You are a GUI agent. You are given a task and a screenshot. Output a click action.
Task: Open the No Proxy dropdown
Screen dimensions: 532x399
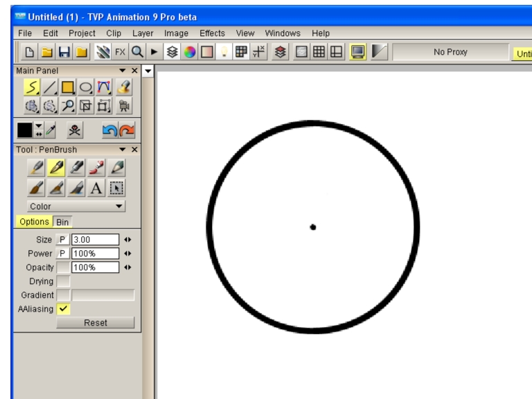pyautogui.click(x=450, y=52)
